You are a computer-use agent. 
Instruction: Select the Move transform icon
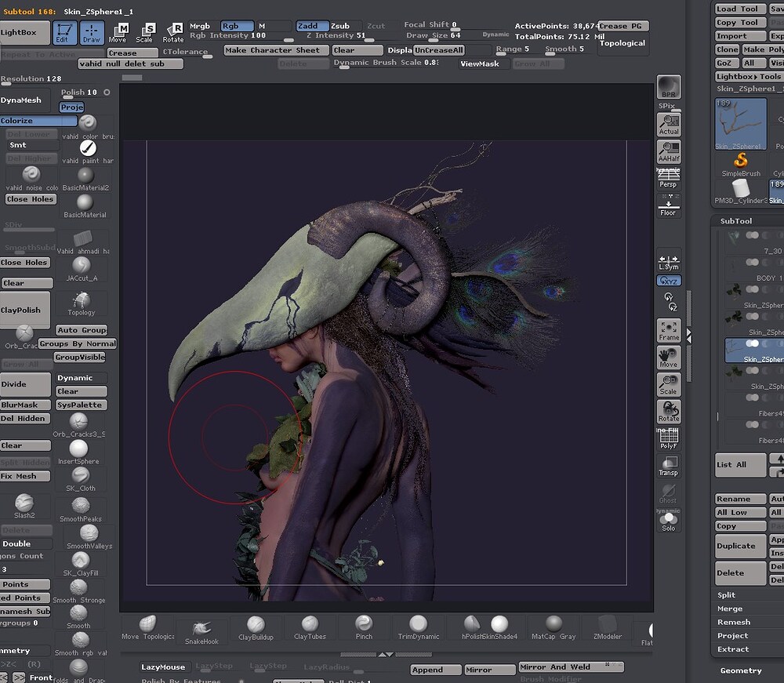[118, 32]
